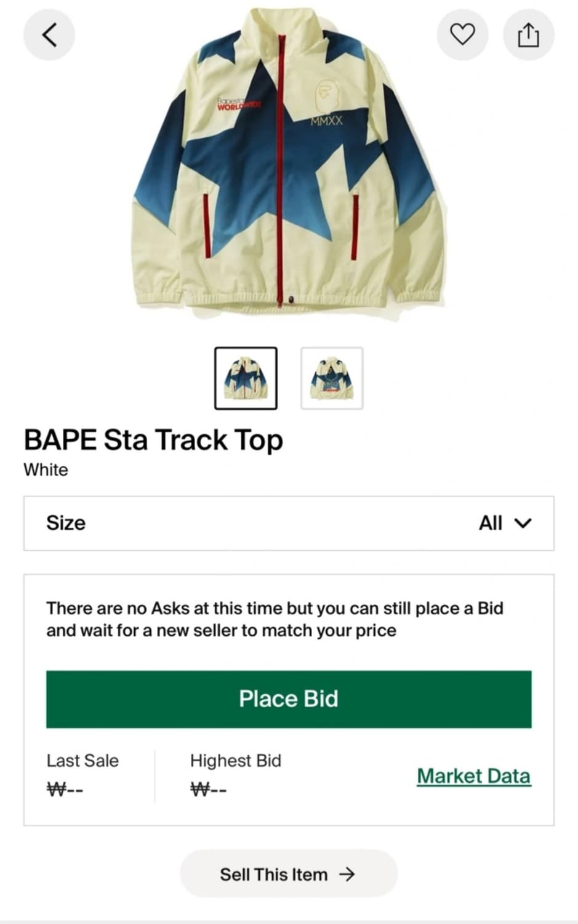Viewport: 578px width, 924px height.
Task: Tap the White colorway label
Action: [46, 469]
